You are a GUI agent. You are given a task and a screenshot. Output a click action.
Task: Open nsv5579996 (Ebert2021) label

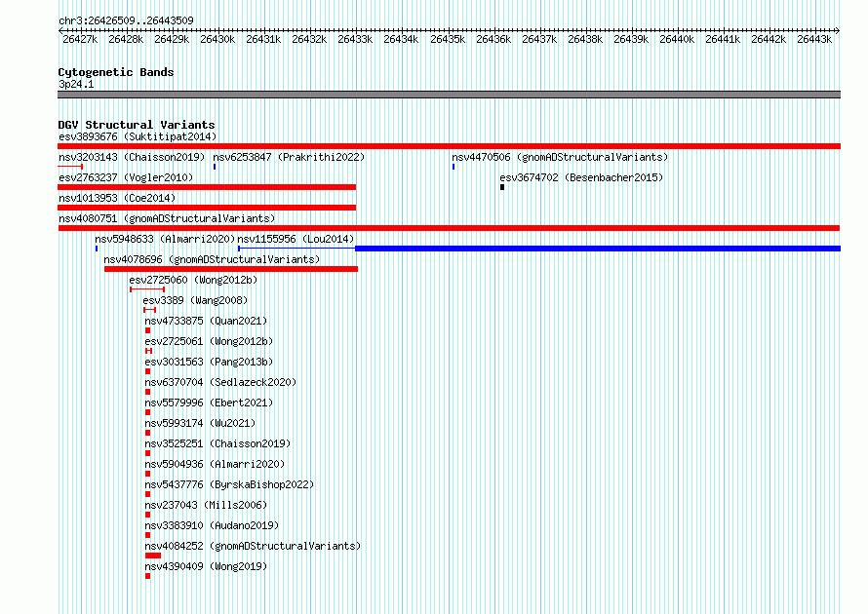(210, 403)
